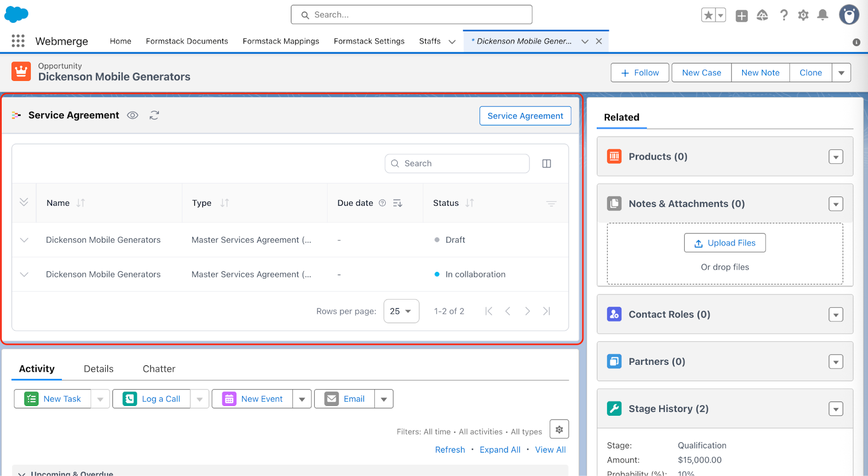The image size is (868, 476).
Task: Switch to the Details tab
Action: (x=99, y=369)
